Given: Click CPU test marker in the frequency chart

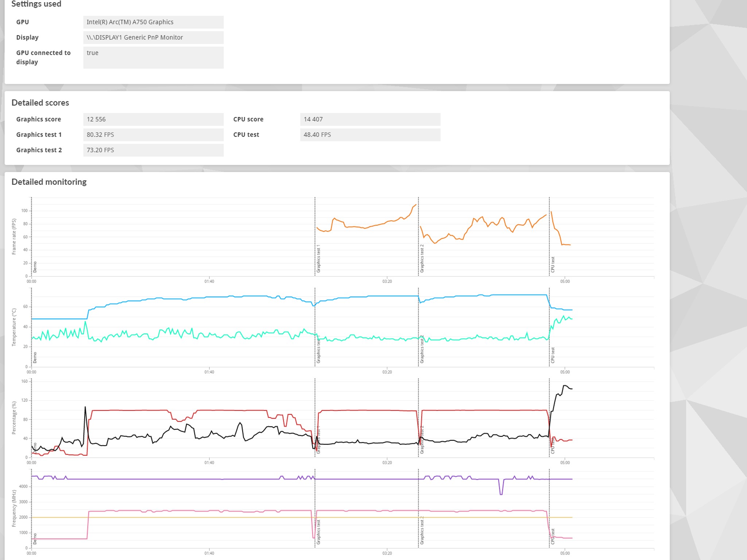Looking at the screenshot, I should [x=553, y=536].
